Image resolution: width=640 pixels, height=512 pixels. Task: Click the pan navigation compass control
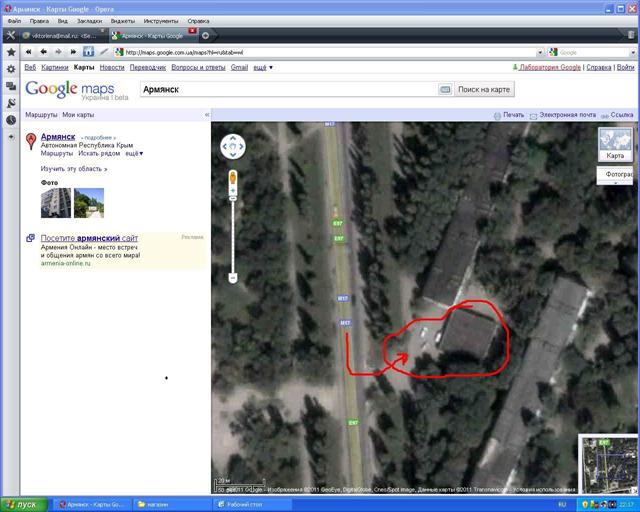coord(232,147)
